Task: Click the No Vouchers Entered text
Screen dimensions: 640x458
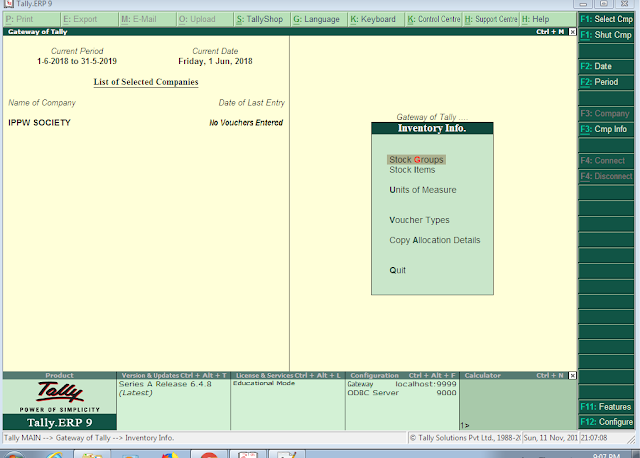Action: (246, 122)
